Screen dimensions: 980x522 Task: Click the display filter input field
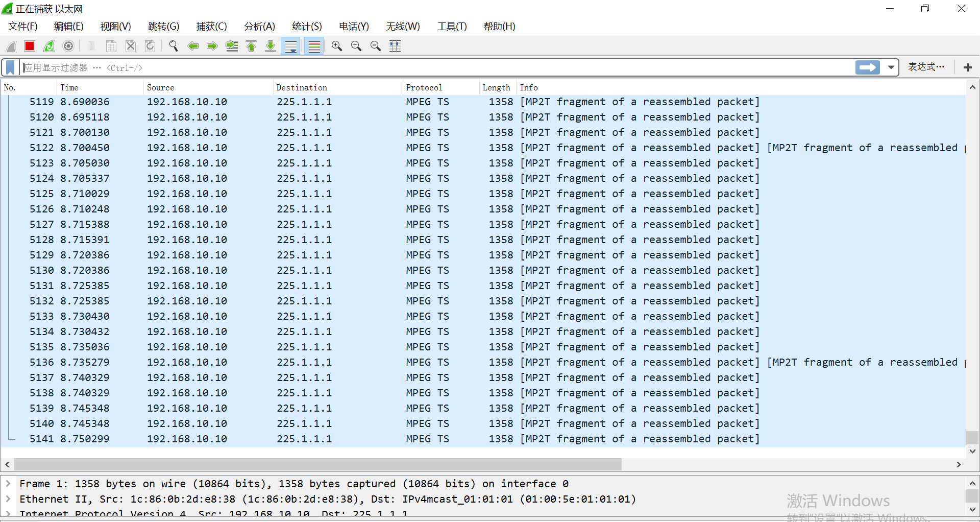click(x=438, y=67)
